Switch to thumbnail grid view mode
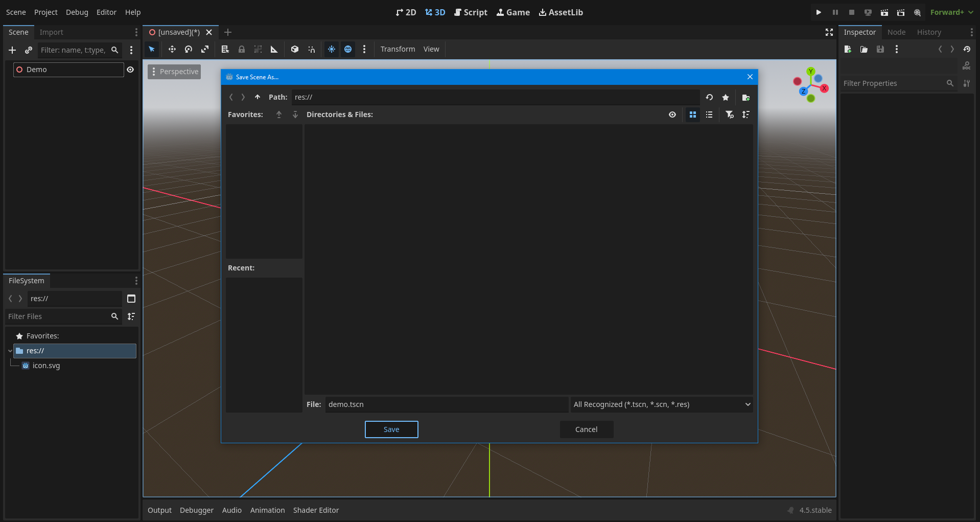 tap(692, 115)
